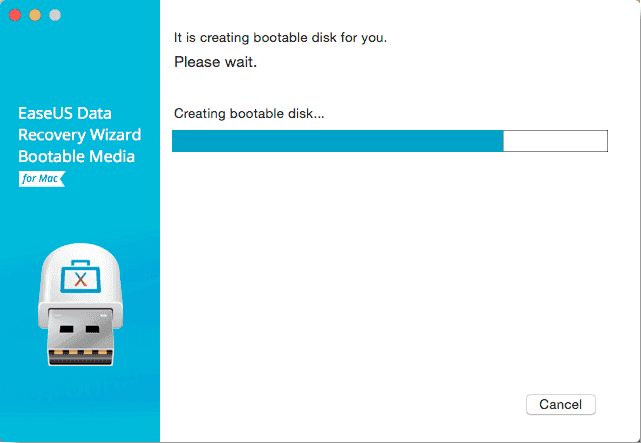Click the empty white portion of progress bar
The image size is (641, 443).
tap(556, 141)
